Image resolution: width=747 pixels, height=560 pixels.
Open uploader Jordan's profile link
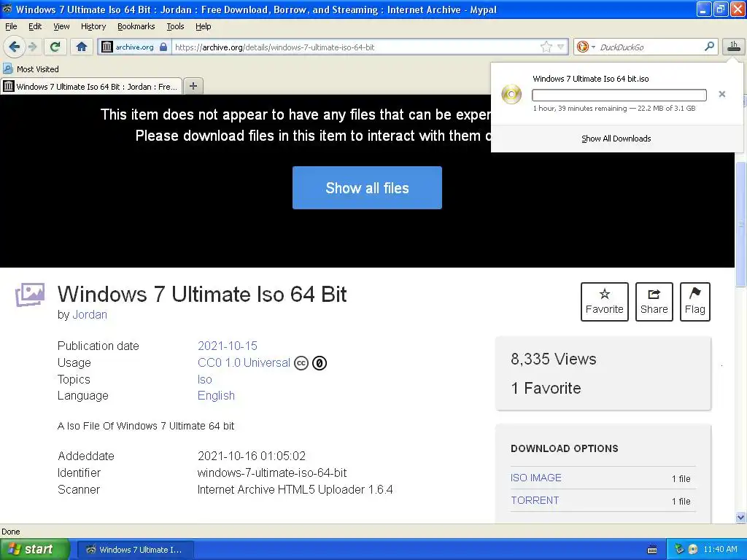point(90,315)
